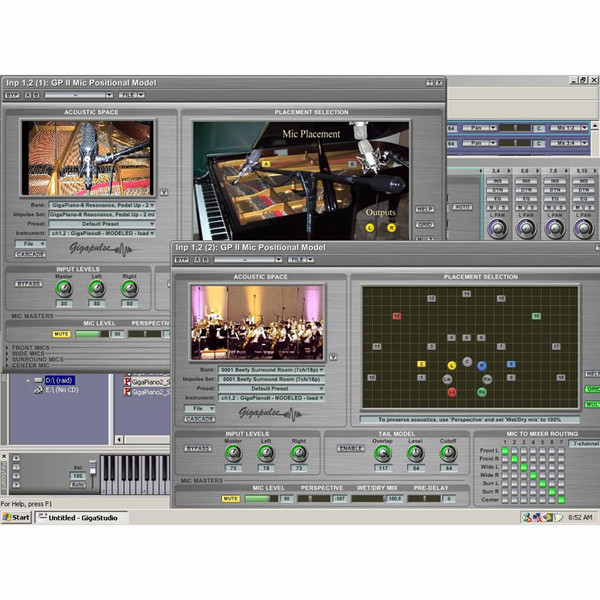Open the first Pan dropdown in channel list
The width and height of the screenshot is (600, 600).
[x=479, y=128]
